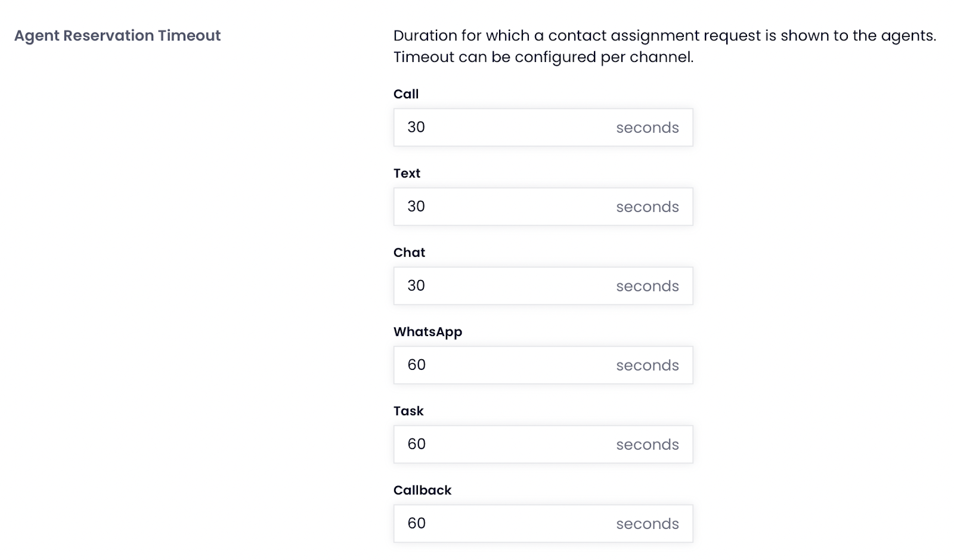Click the seconds suffix in WhatsApp field

point(648,365)
